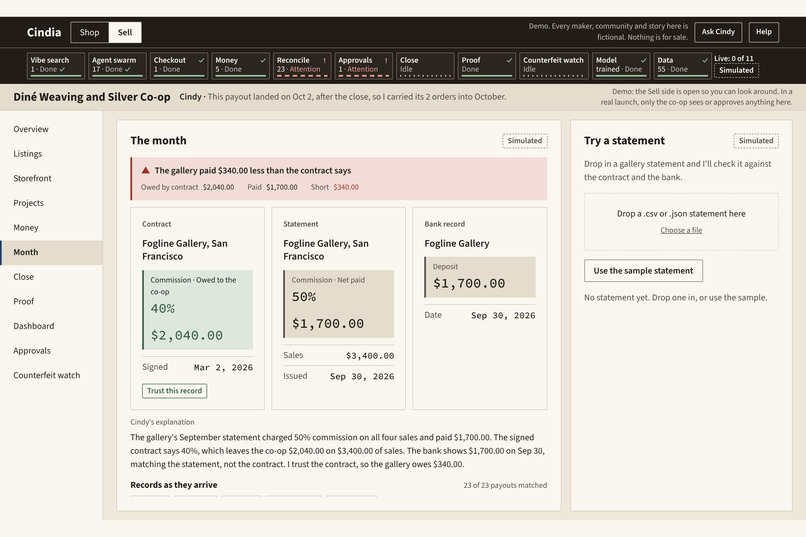
Task: Click the Owed by contract $2,040.00 value
Action: click(218, 188)
